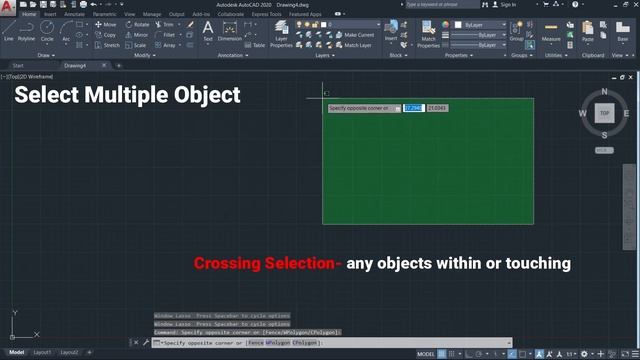This screenshot has width=640, height=360.
Task: Click the Group objects tool
Action: pos(516,31)
